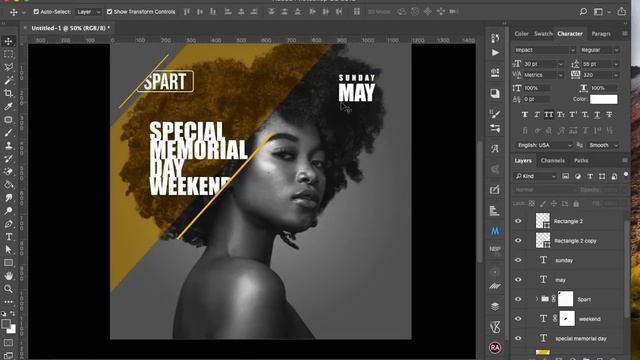Open the Smooth anti-aliasing dropdown

click(x=603, y=145)
